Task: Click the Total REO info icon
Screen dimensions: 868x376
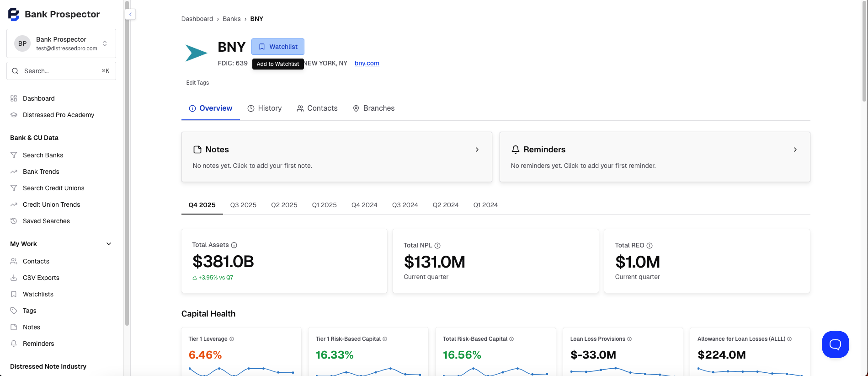Action: [x=650, y=246]
